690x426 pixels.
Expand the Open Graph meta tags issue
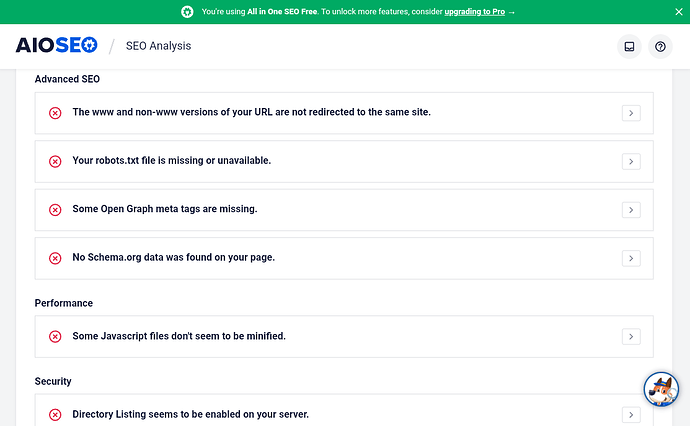point(631,210)
